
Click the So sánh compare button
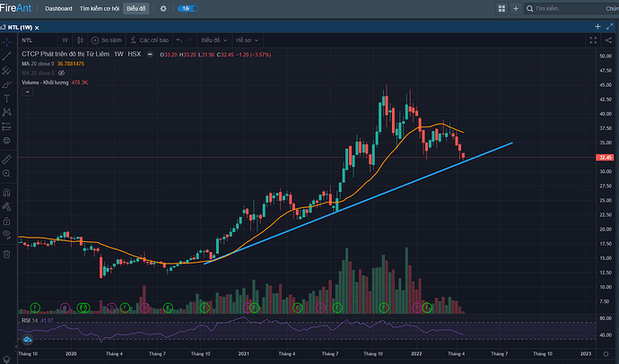(106, 40)
